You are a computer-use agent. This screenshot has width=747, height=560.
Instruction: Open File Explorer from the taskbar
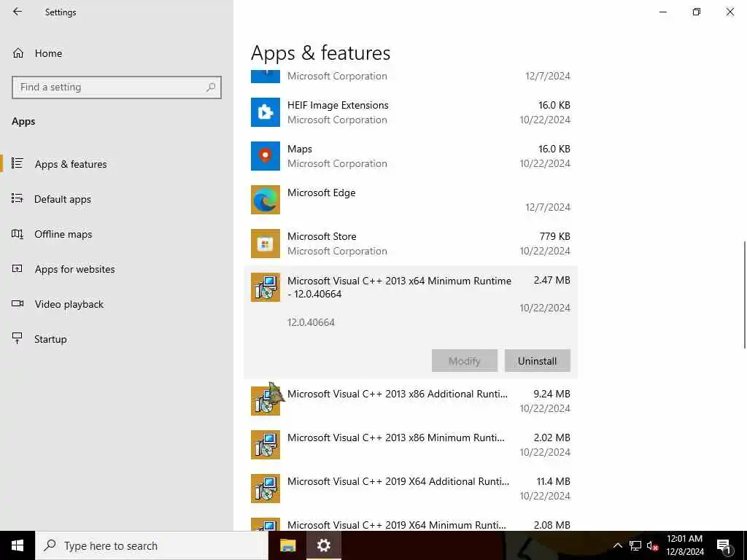(287, 545)
